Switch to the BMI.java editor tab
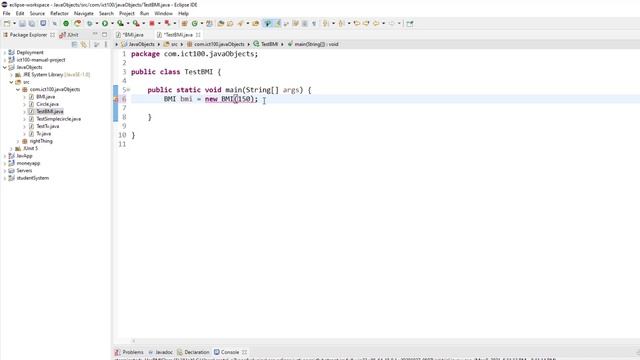The height and width of the screenshot is (360, 640). (x=130, y=35)
